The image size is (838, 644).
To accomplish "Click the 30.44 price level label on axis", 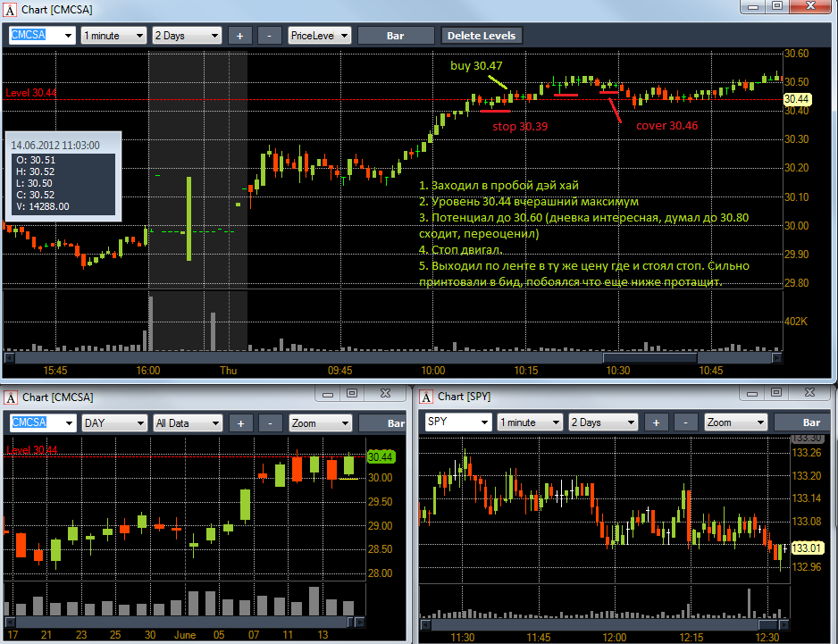I will (x=796, y=99).
